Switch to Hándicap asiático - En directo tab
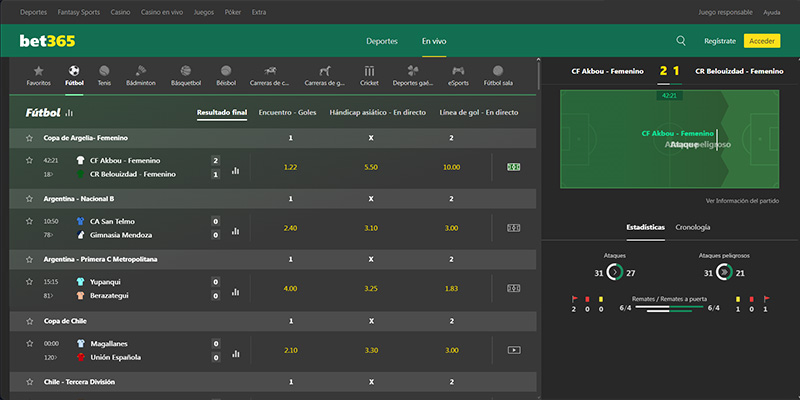 click(378, 112)
